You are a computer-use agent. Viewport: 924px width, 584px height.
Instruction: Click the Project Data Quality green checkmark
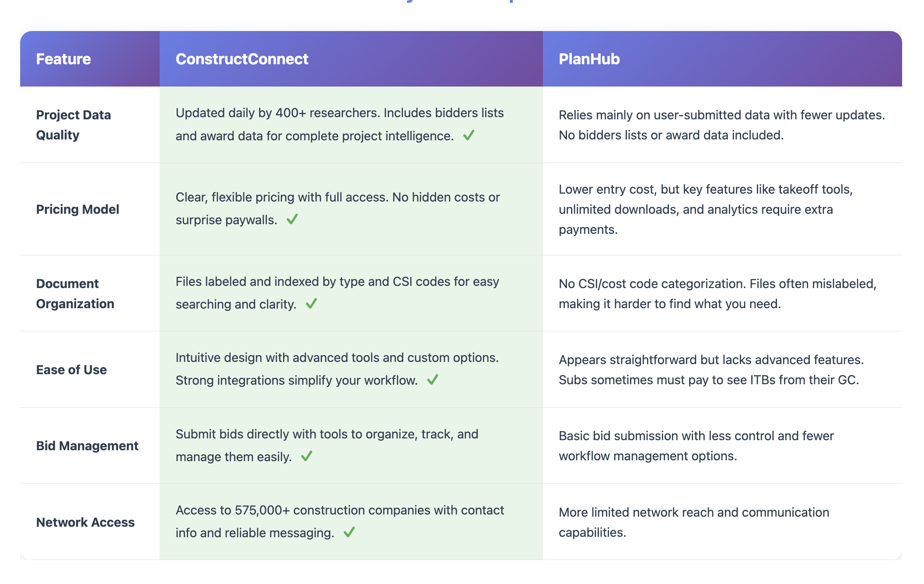coord(469,135)
